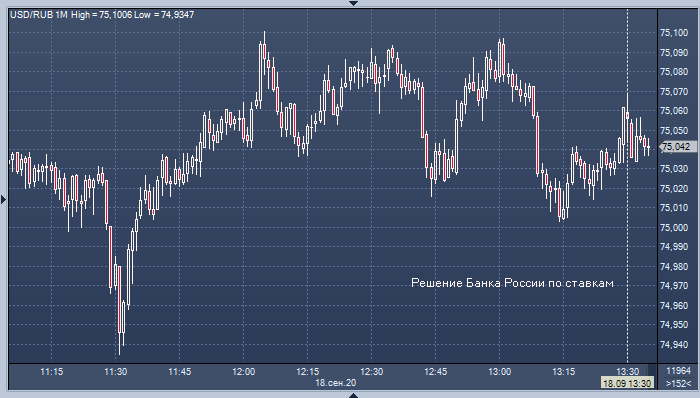Click the 13:00 time axis label
Image resolution: width=700 pixels, height=398 pixels.
coord(500,372)
